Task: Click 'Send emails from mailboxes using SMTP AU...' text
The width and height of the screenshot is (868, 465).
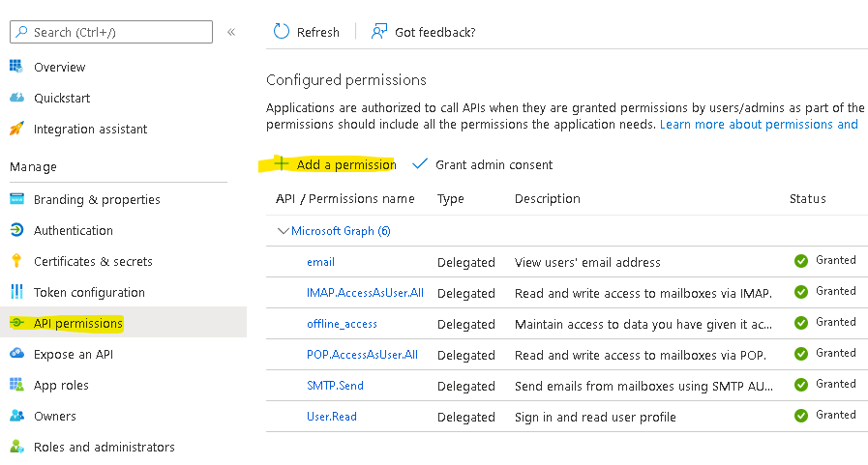Action: 644,386
